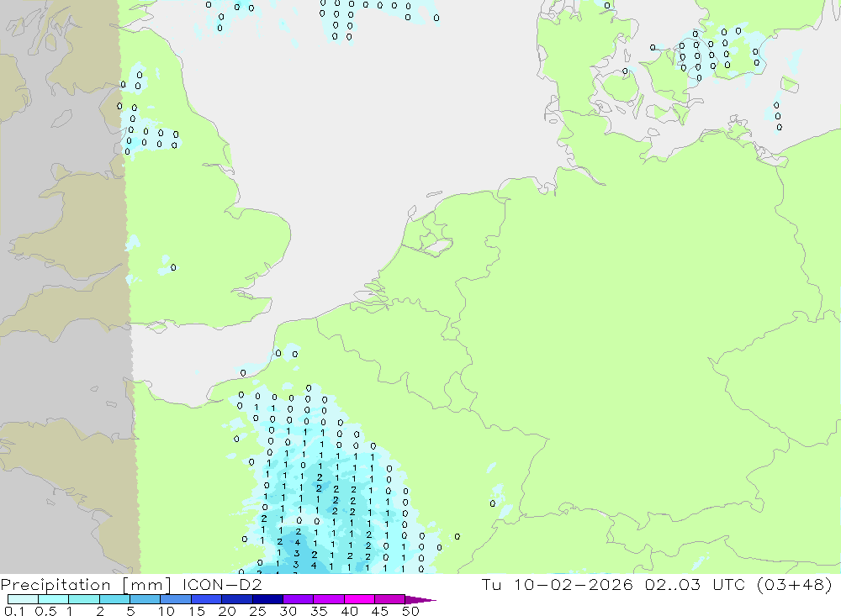Click the "30" legend value label
841x616 pixels.
pyautogui.click(x=288, y=611)
